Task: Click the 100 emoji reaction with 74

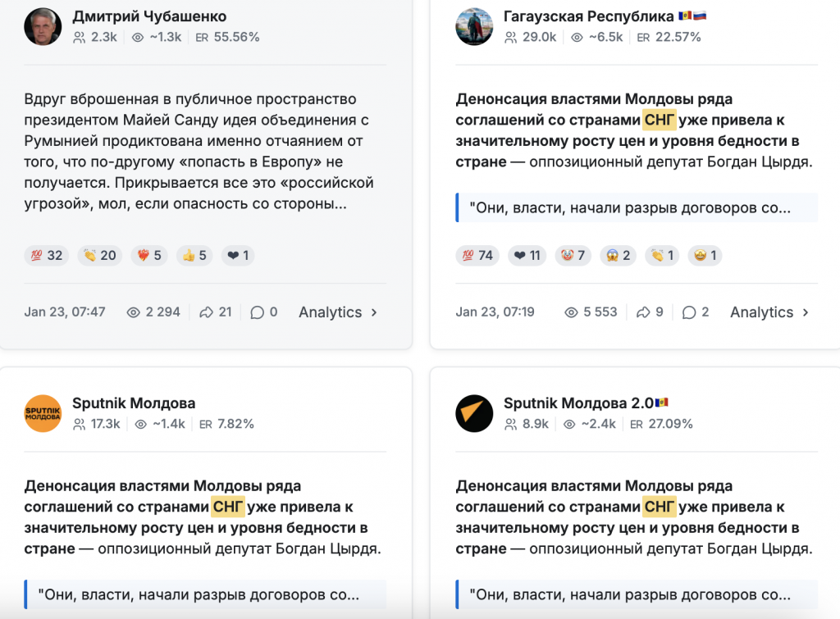Action: (x=477, y=256)
